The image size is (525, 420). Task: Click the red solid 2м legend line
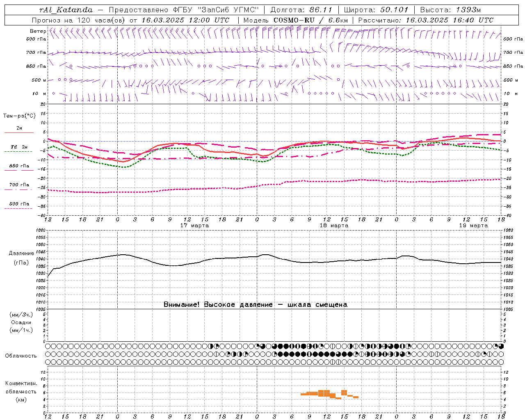point(19,133)
